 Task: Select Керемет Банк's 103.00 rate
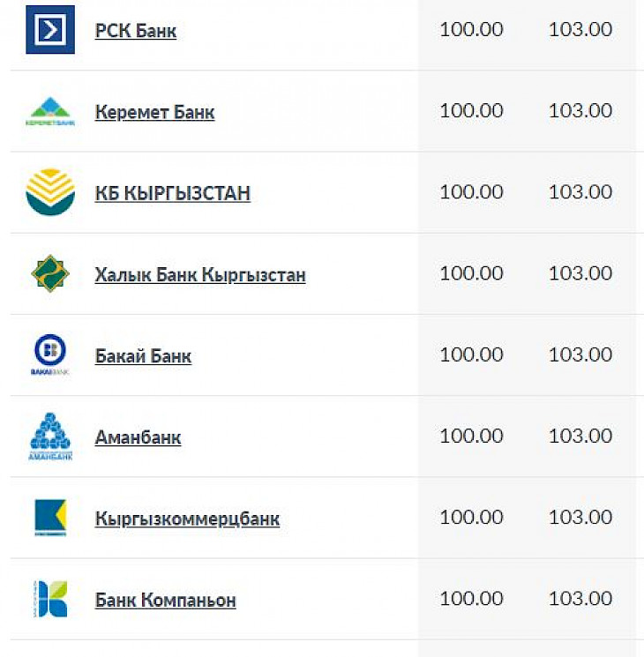point(580,111)
